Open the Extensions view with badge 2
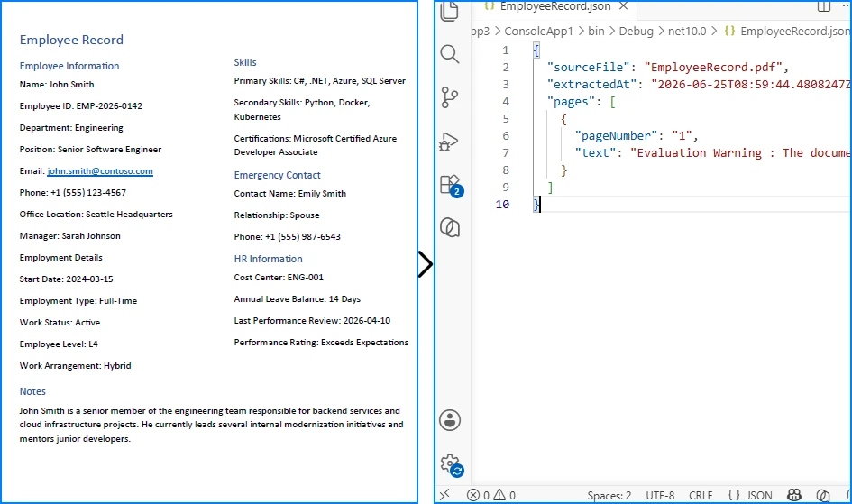The height and width of the screenshot is (504, 852). 451,186
